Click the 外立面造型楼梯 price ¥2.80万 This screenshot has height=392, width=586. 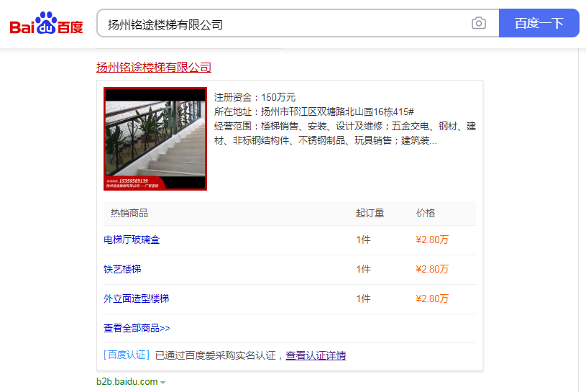[x=432, y=298]
